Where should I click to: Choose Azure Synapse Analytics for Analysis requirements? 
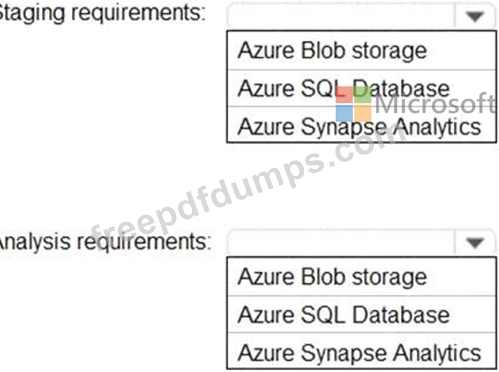coord(361,352)
